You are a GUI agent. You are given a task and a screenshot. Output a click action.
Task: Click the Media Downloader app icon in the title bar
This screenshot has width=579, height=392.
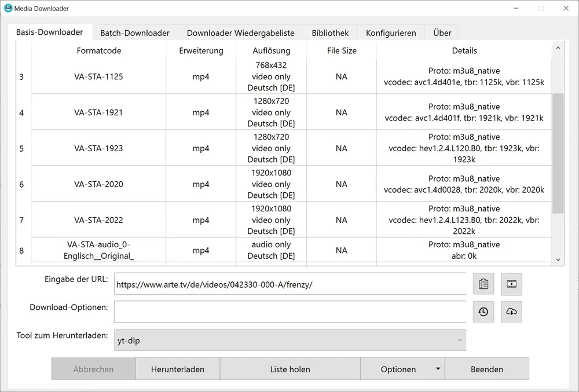click(8, 8)
